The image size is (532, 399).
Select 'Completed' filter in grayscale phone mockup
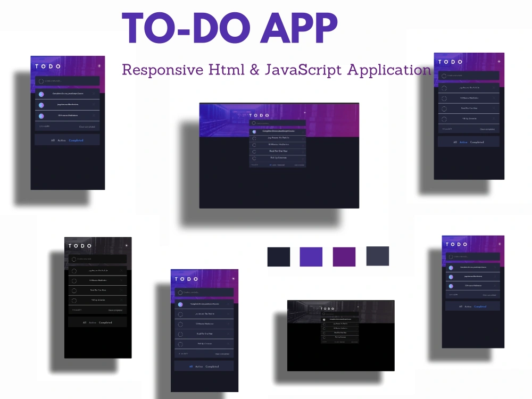click(x=105, y=323)
